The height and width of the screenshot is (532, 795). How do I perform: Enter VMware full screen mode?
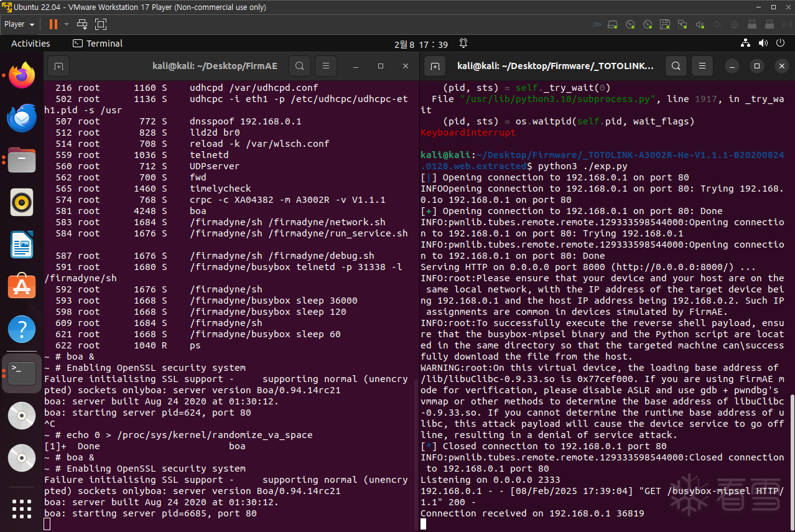click(x=101, y=24)
